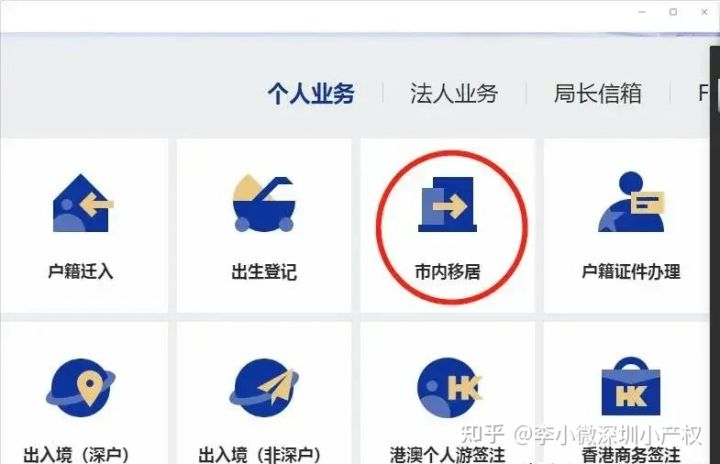This screenshot has width=720, height=464.
Task: Click the 出入境（非深户） label text
Action: 259,455
